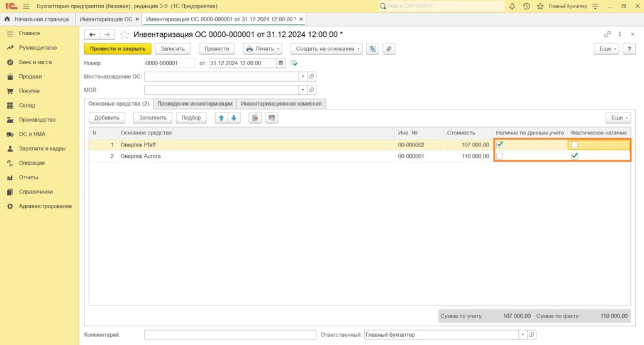Open the Справочники sidebar section
This screenshot has height=345, width=644.
click(x=36, y=192)
